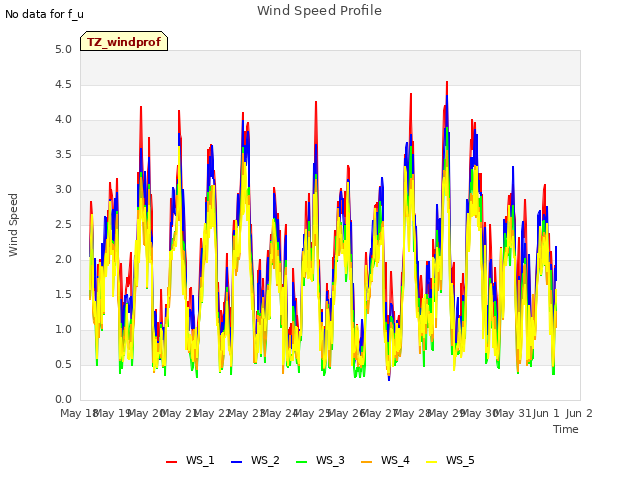
Task: Click the 3.5 y-axis tick label
Action: pos(64,155)
